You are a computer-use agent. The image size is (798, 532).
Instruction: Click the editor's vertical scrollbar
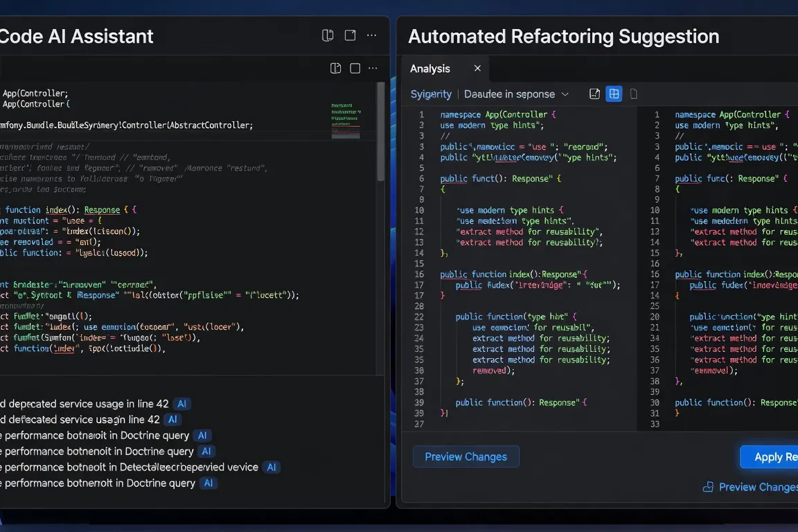click(381, 132)
